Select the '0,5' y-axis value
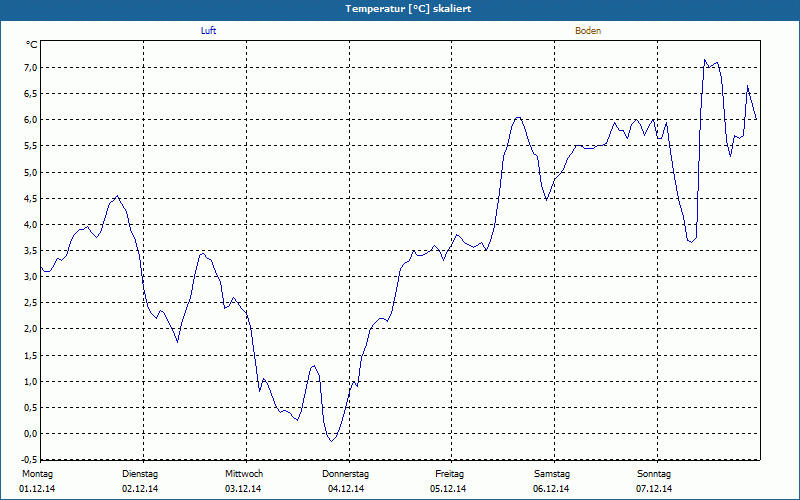The image size is (800, 500). click(31, 407)
